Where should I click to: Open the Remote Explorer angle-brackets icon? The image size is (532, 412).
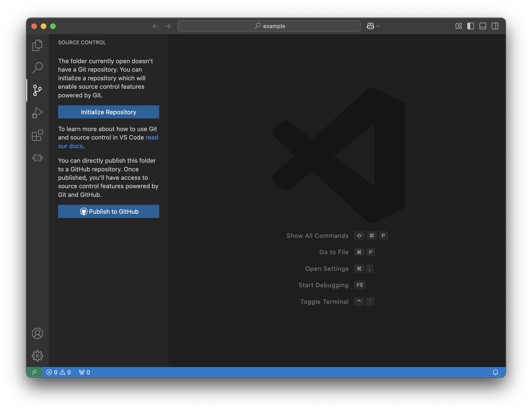(37, 158)
